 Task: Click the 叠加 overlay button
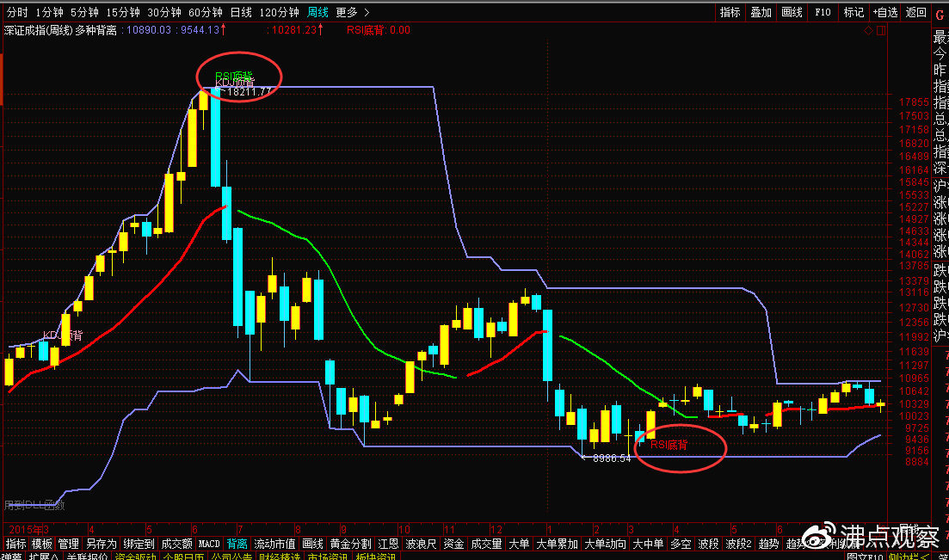click(x=761, y=12)
